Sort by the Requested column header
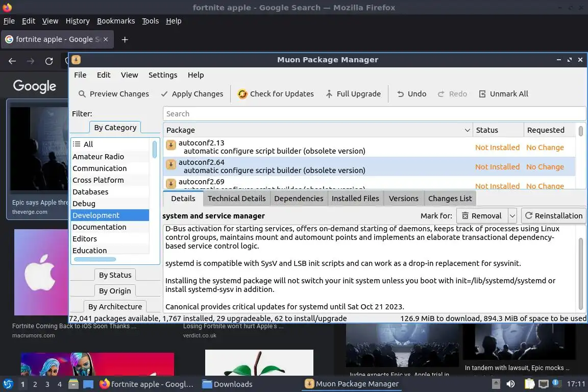Viewport: 588px width, 392px height. pos(550,130)
